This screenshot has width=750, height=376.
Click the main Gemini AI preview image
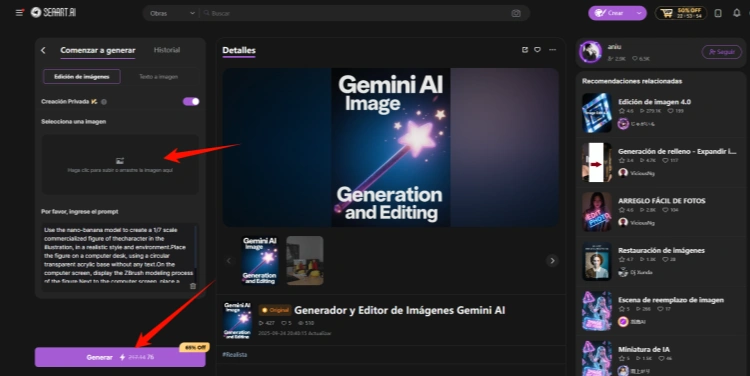(391, 147)
